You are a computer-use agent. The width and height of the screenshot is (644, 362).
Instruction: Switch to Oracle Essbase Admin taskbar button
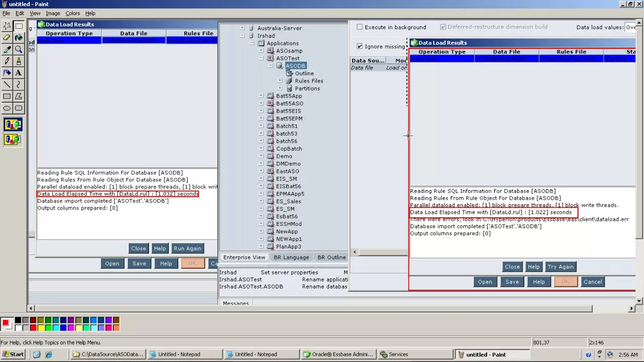(x=338, y=354)
